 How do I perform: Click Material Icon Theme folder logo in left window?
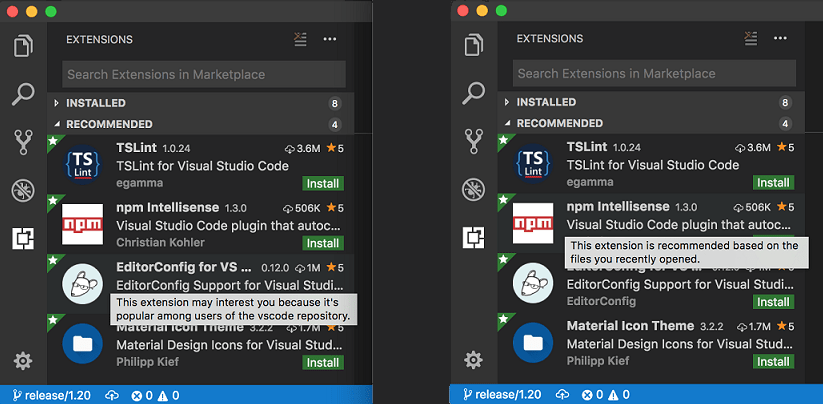point(82,344)
